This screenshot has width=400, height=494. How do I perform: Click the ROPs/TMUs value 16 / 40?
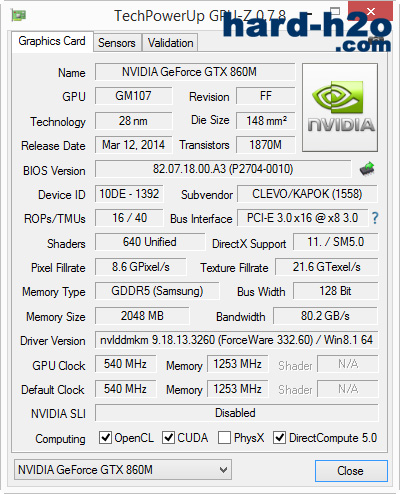tap(129, 218)
